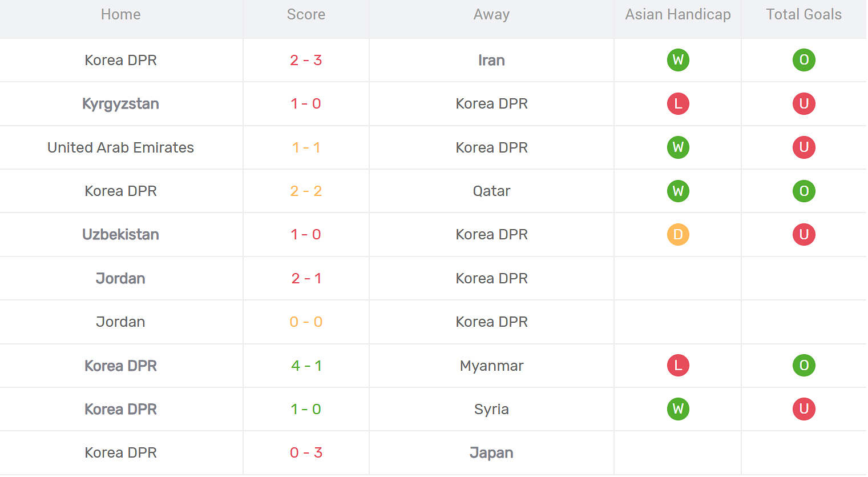Click the Total Goals column header
The width and height of the screenshot is (868, 477).
[804, 14]
